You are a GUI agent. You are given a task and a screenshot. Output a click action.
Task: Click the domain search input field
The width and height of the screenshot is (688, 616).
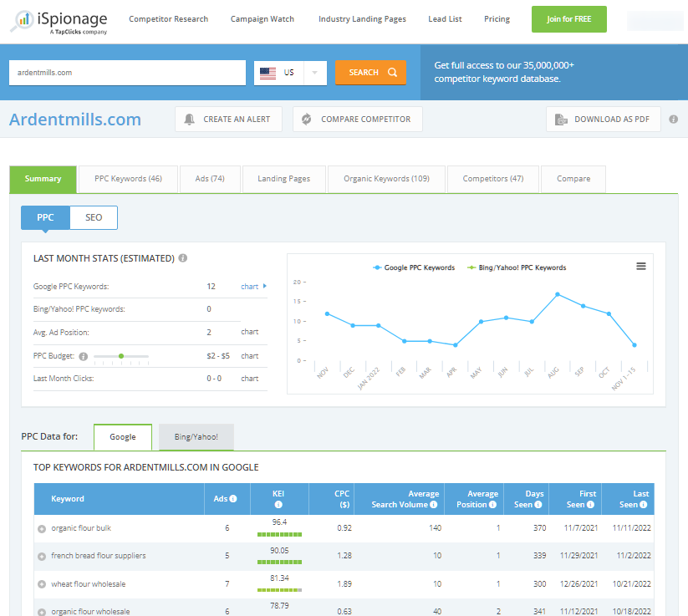(127, 73)
